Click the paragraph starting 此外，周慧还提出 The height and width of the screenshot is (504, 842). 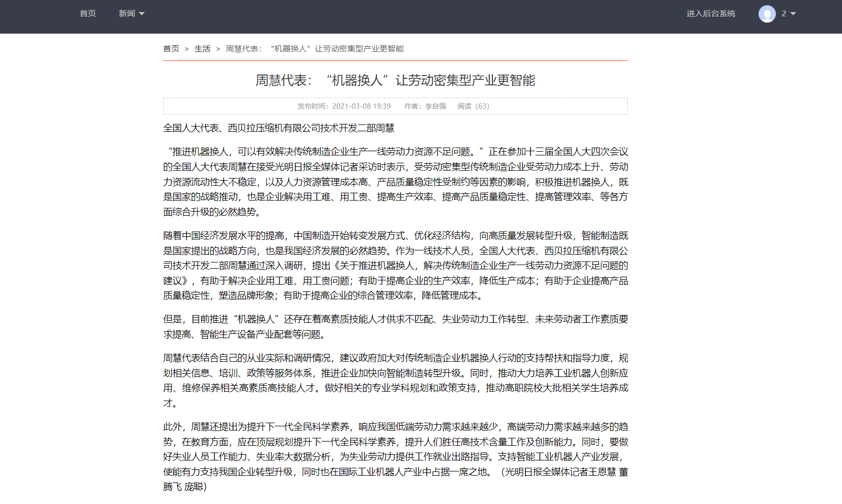[396, 457]
